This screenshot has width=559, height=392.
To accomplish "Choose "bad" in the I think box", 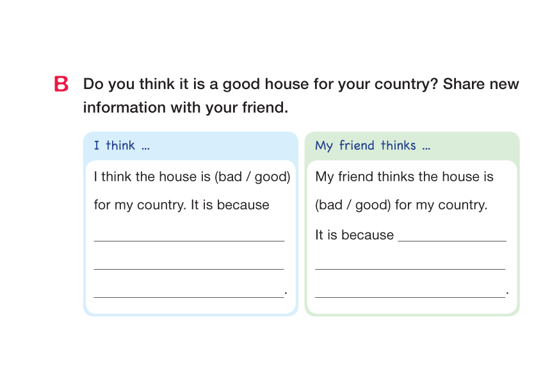I will 229,177.
